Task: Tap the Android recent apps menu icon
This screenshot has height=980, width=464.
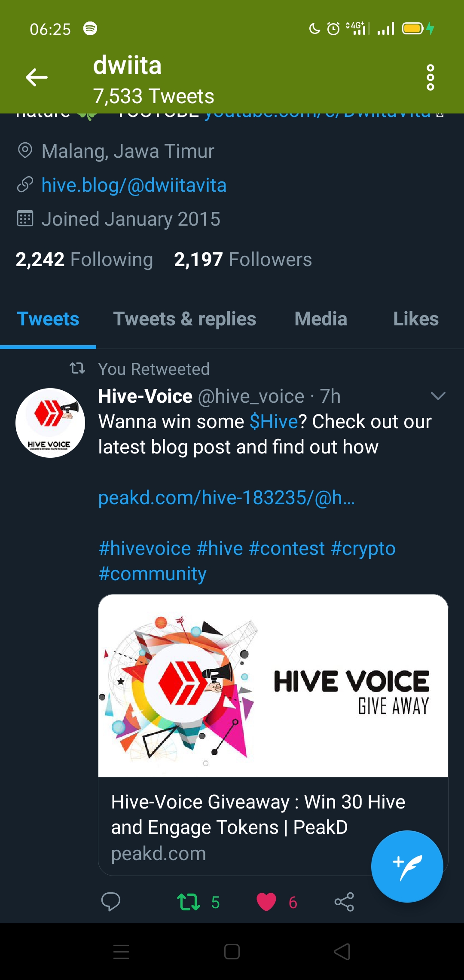Action: (121, 952)
